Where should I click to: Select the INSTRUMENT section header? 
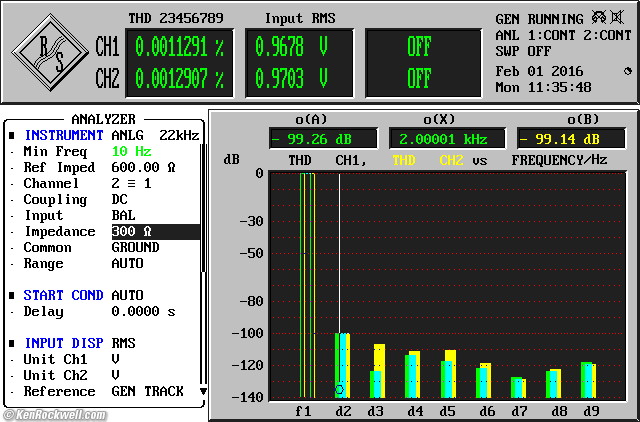tap(64, 135)
